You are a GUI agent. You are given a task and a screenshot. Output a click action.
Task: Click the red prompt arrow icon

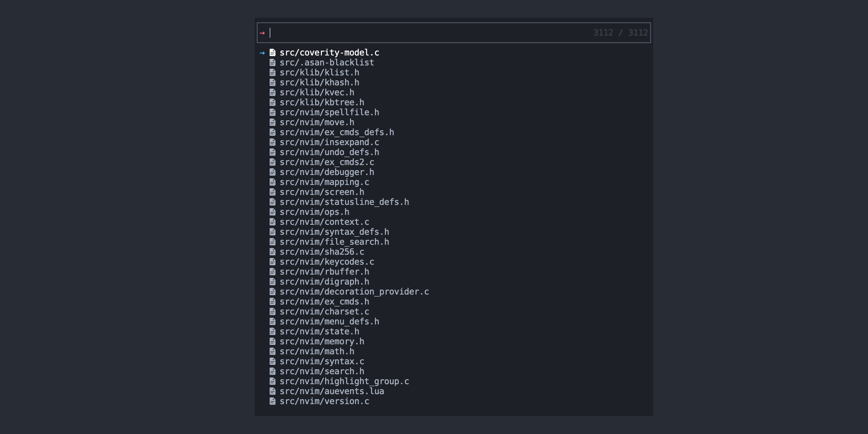(x=262, y=33)
